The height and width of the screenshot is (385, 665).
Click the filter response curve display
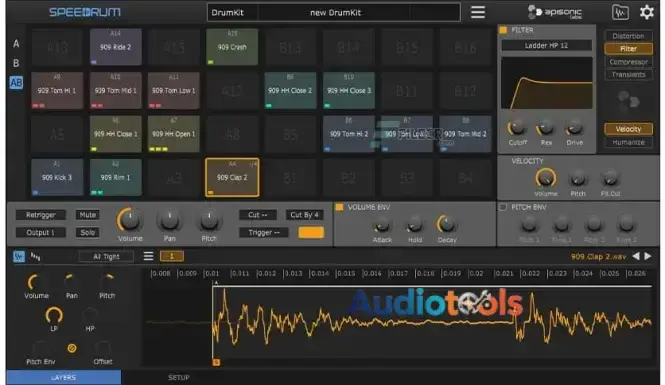(x=546, y=83)
